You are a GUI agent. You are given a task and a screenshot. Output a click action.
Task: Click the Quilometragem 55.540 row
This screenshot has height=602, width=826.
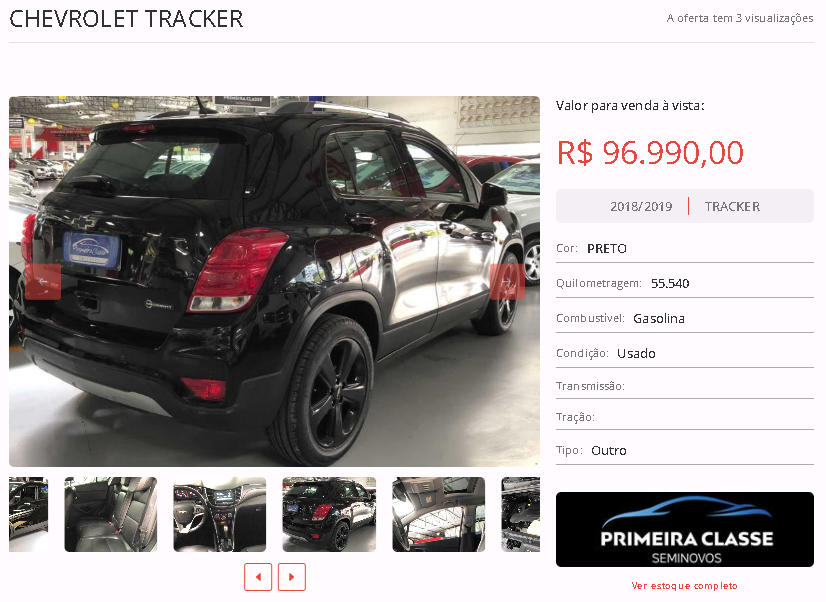coord(684,283)
